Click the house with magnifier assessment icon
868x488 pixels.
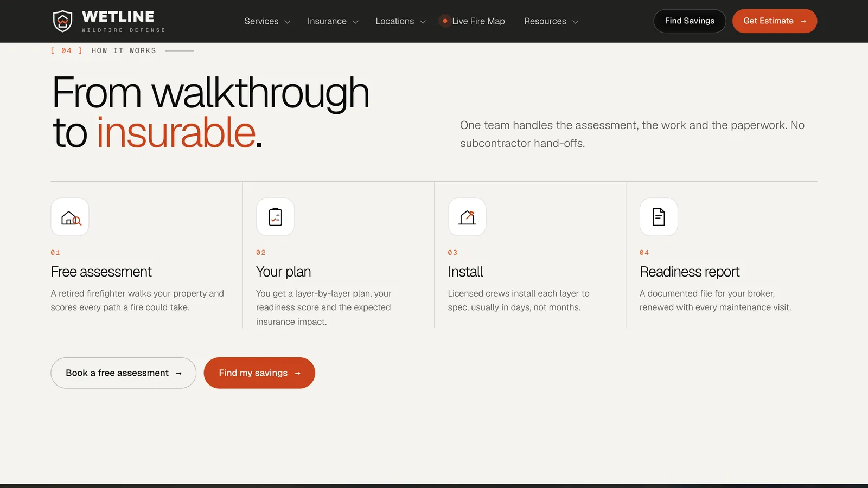(x=71, y=217)
